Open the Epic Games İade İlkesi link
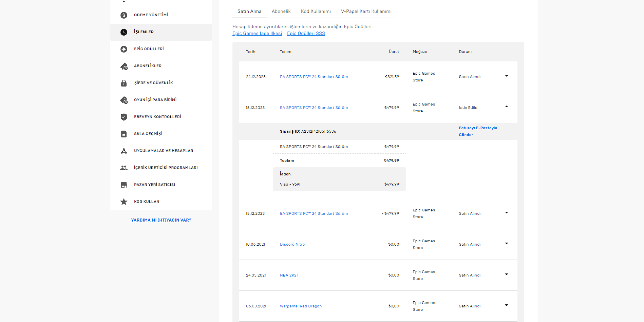Viewport: 644px width, 322px height. (x=257, y=34)
